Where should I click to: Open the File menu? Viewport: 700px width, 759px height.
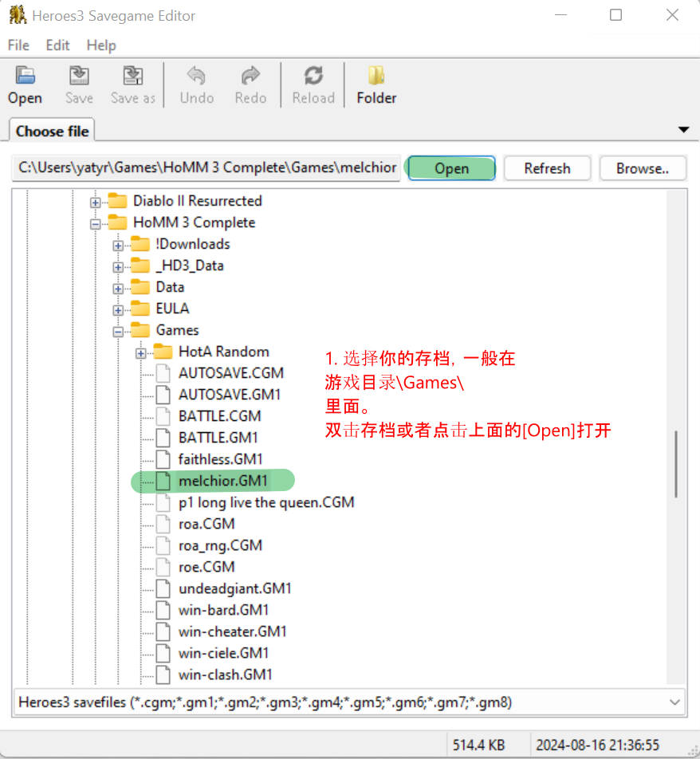tap(18, 45)
